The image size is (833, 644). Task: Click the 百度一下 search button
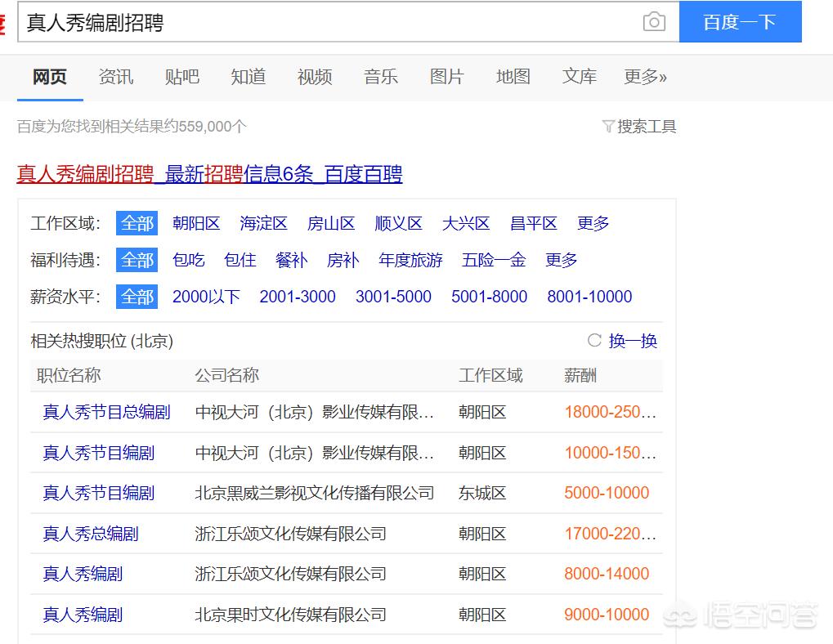[740, 22]
